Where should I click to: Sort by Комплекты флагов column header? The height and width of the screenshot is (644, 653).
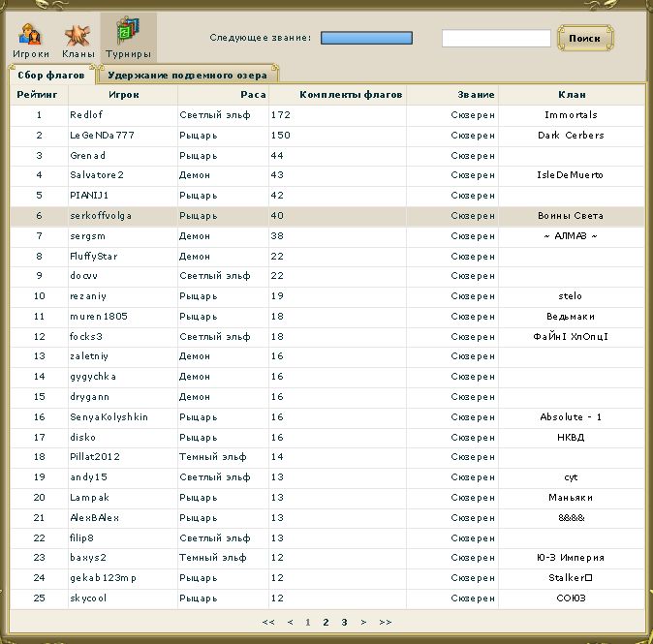[x=350, y=95]
